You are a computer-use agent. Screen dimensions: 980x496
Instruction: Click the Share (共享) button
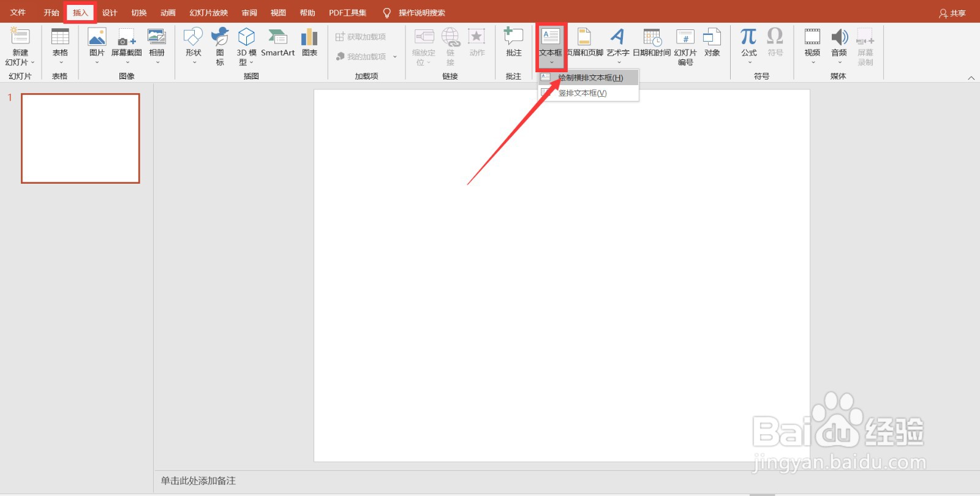click(952, 13)
